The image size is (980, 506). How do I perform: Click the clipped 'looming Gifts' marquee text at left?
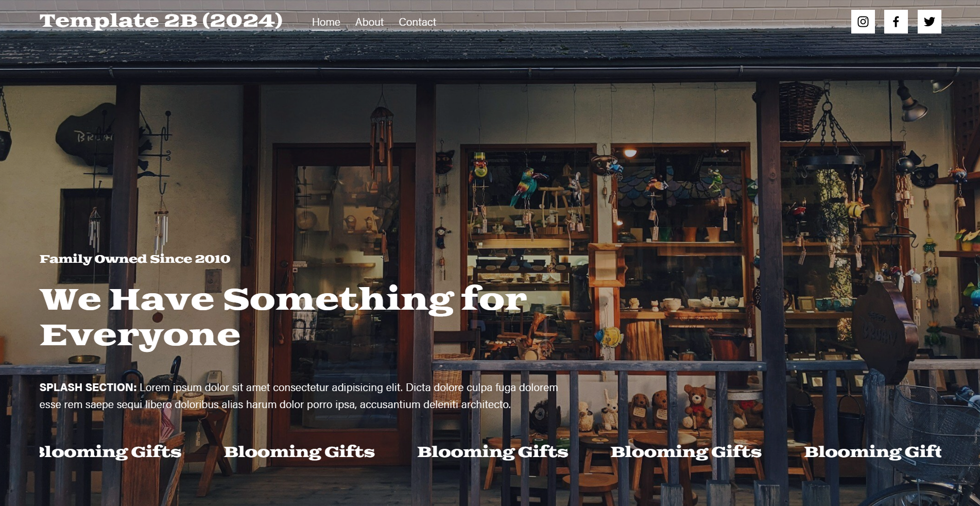click(111, 452)
